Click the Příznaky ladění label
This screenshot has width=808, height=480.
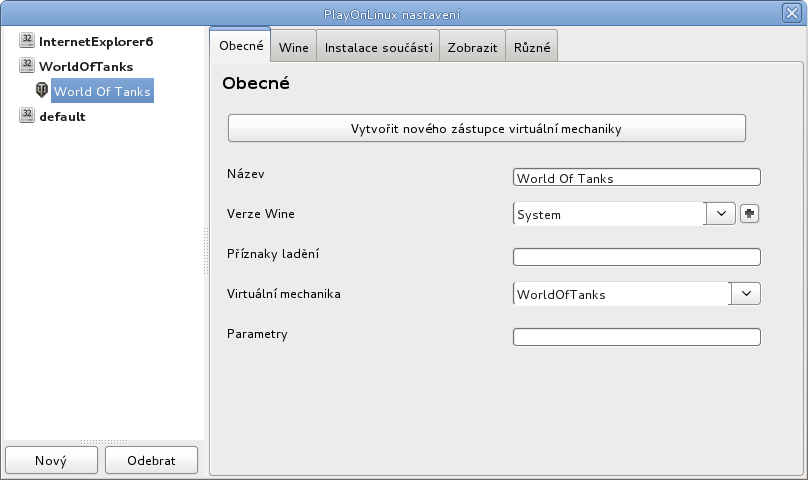pos(273,254)
